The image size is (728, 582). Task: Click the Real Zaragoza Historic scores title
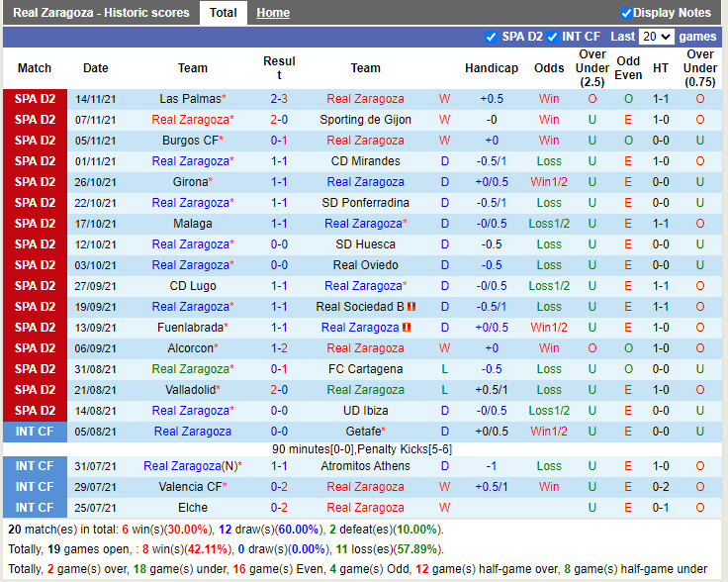tap(101, 13)
